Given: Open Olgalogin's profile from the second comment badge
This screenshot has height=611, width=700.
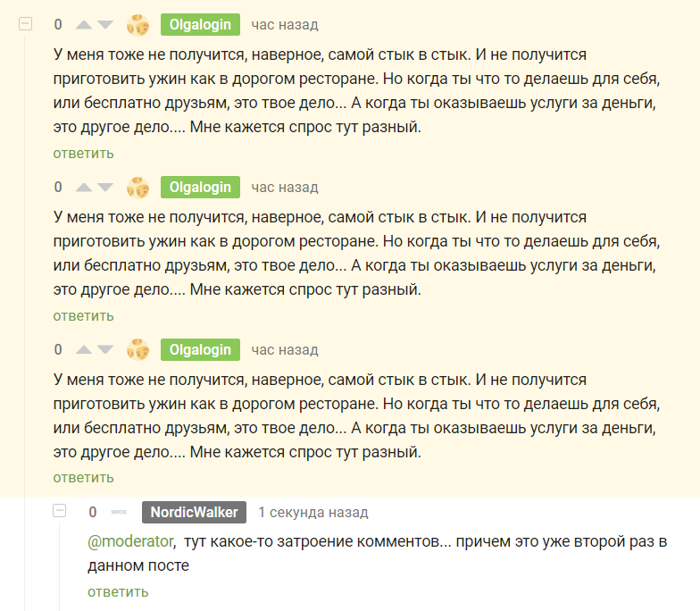Looking at the screenshot, I should click(200, 188).
